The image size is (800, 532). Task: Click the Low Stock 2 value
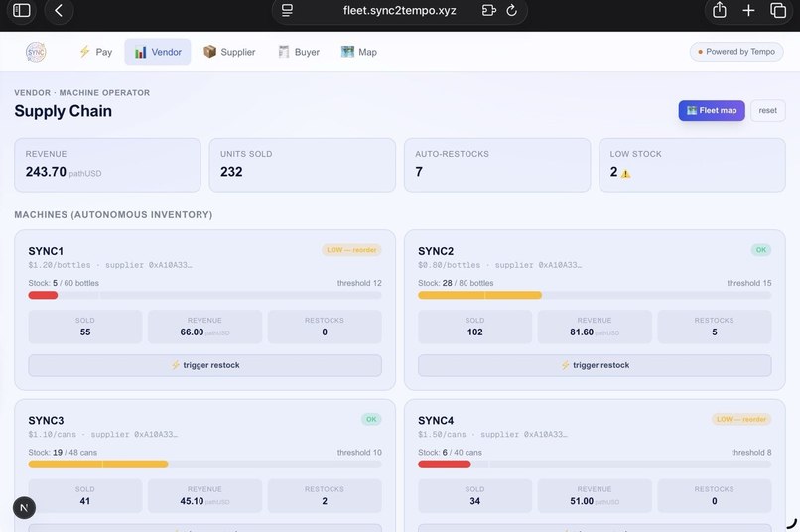(613, 172)
